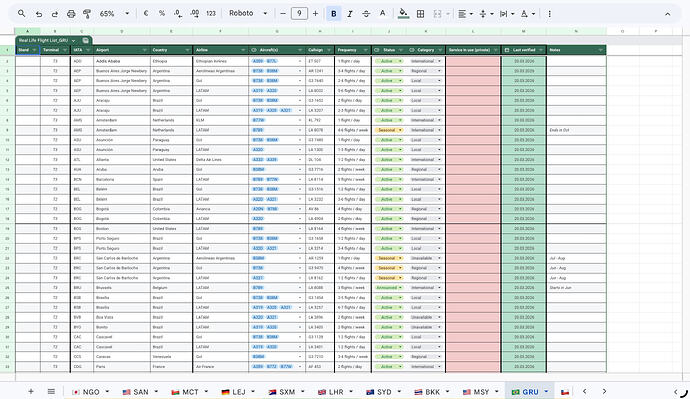Switch to the NGO sheet tab

(x=91, y=392)
